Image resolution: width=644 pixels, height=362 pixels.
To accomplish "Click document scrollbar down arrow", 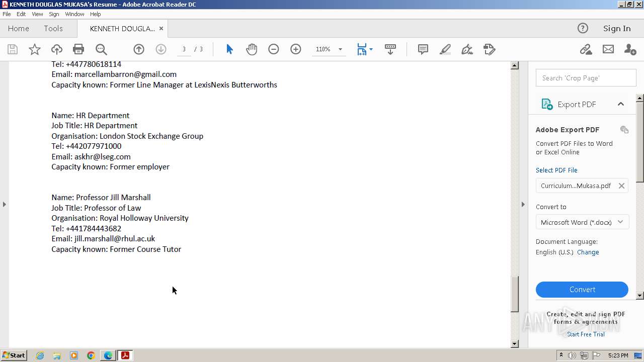I will [x=515, y=344].
